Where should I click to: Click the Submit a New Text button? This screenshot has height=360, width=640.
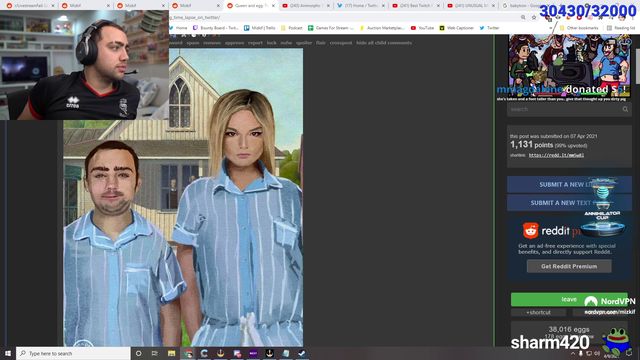[569, 203]
